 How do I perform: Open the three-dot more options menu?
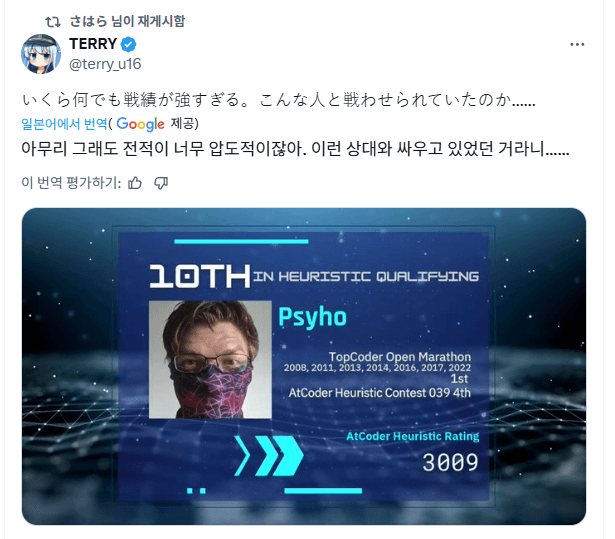[577, 44]
